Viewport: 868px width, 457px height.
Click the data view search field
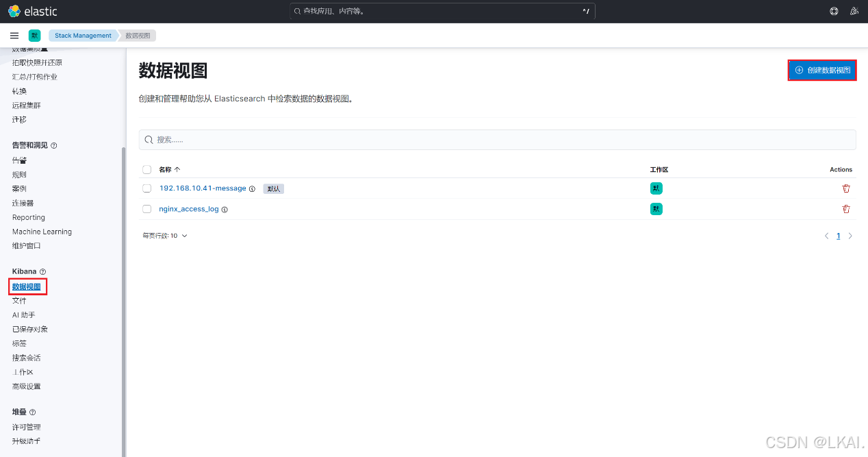[x=497, y=140]
